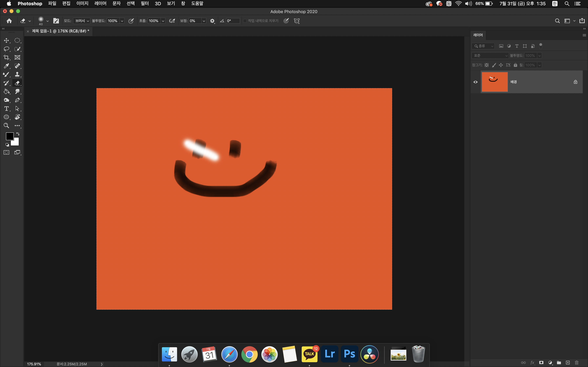Open the brush preset picker arrow
This screenshot has height=367, width=588.
[47, 21]
